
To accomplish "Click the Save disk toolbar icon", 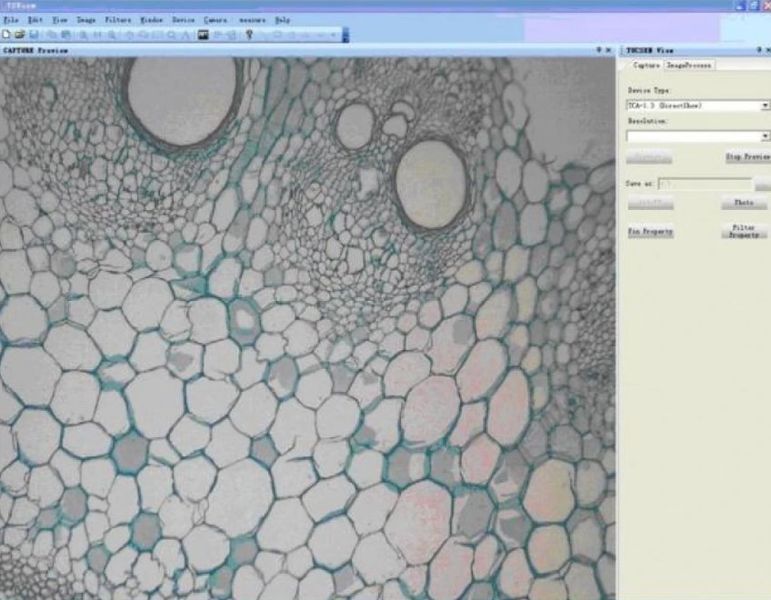I will tap(34, 34).
